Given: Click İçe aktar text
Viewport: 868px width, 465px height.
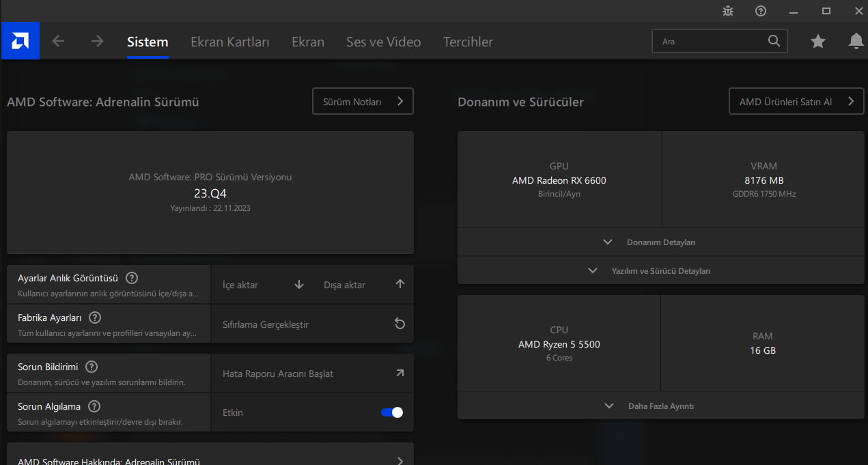Looking at the screenshot, I should click(240, 285).
